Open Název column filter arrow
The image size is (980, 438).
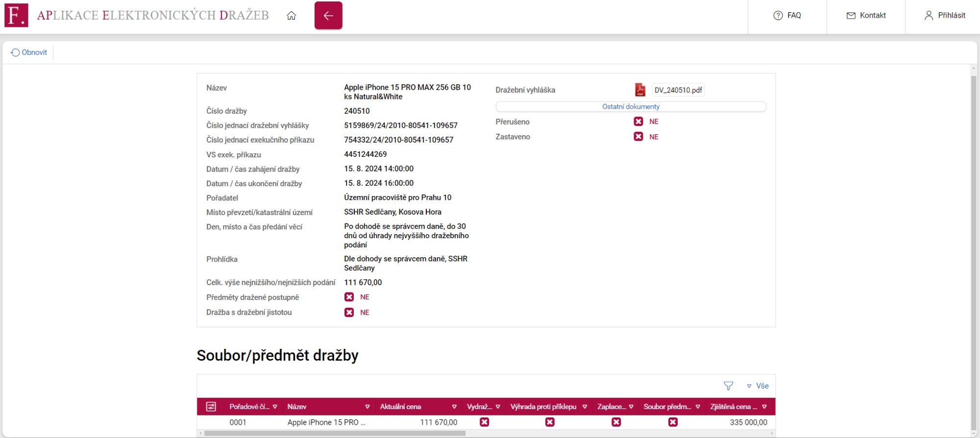pos(367,407)
